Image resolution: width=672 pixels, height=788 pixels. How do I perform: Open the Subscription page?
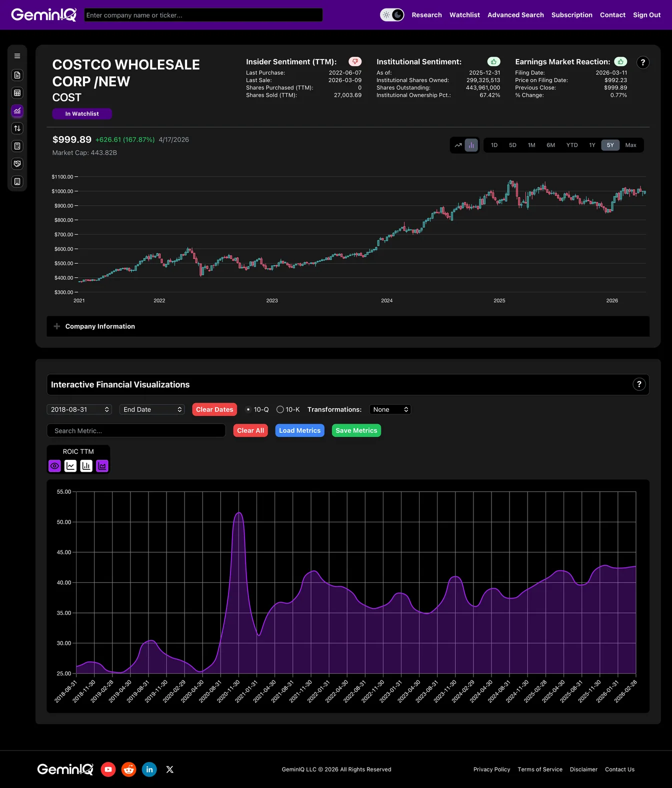coord(571,15)
